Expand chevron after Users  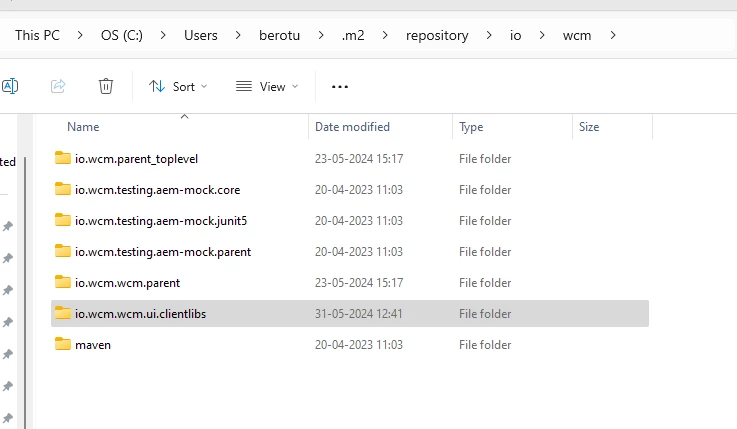point(238,35)
